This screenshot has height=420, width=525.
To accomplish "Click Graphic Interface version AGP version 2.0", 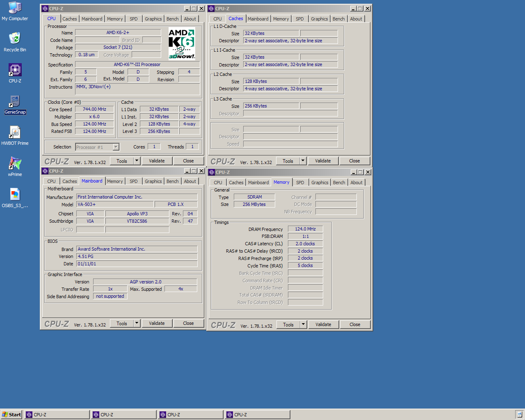I will pyautogui.click(x=145, y=282).
